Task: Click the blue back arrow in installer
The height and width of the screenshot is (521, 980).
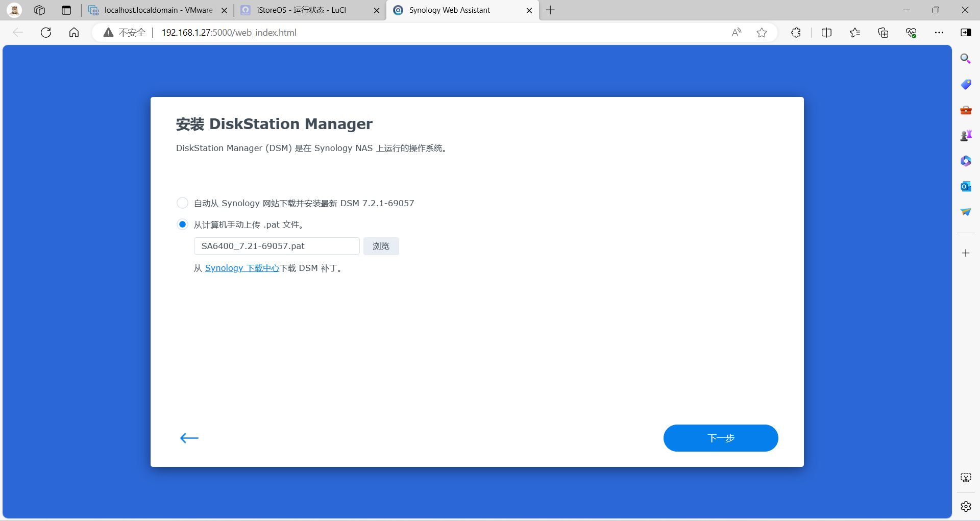Action: 189,438
